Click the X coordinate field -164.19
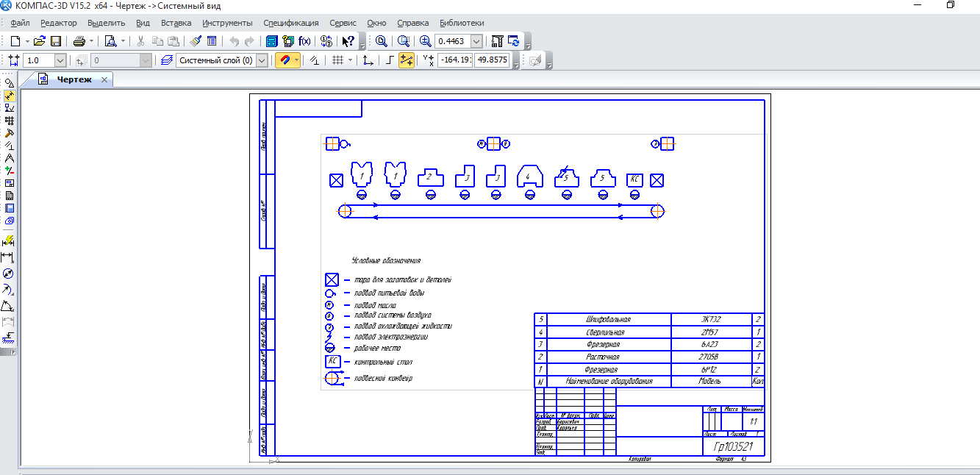 coord(455,60)
